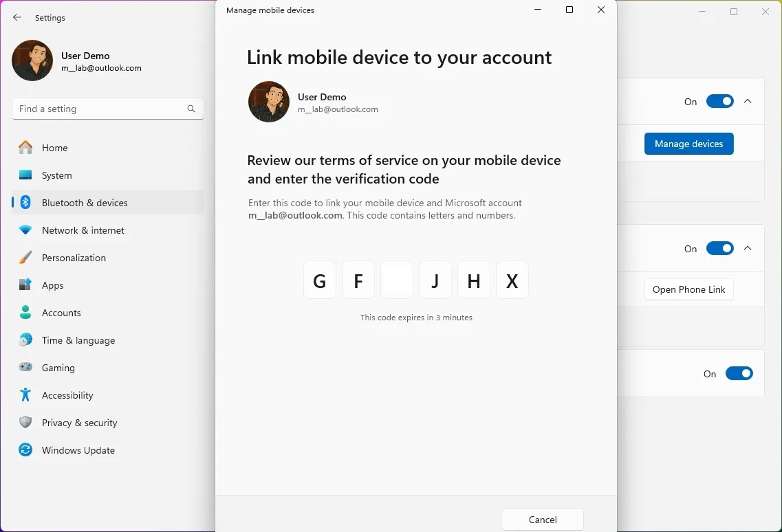
Task: Click the Open Phone Link button
Action: coord(688,289)
